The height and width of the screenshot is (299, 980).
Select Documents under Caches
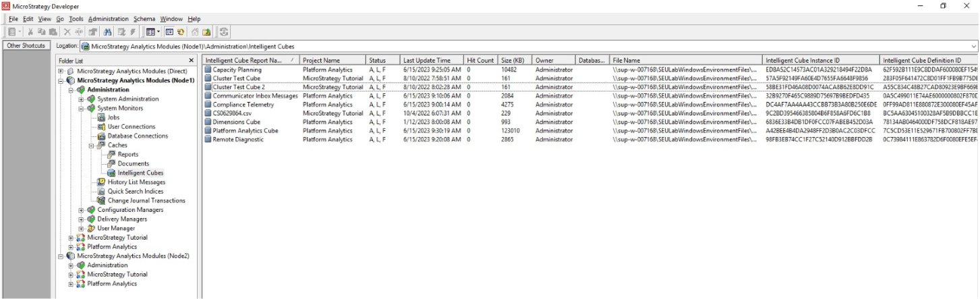[x=133, y=163]
